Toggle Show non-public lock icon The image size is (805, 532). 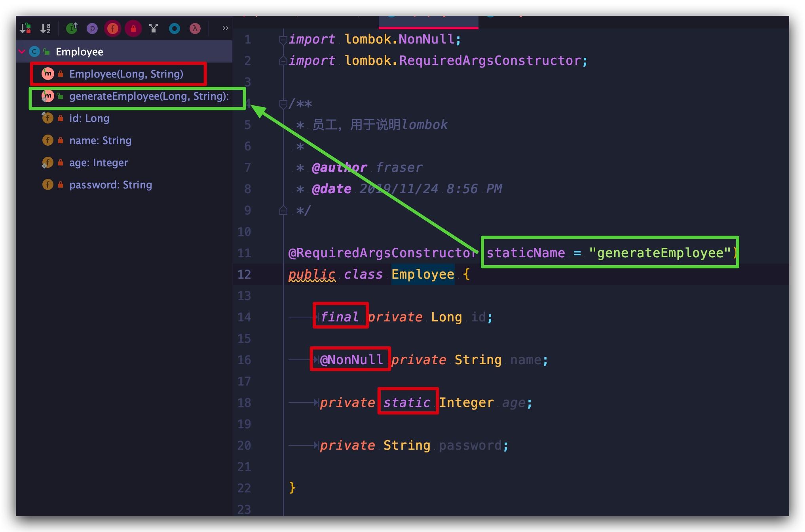(133, 28)
